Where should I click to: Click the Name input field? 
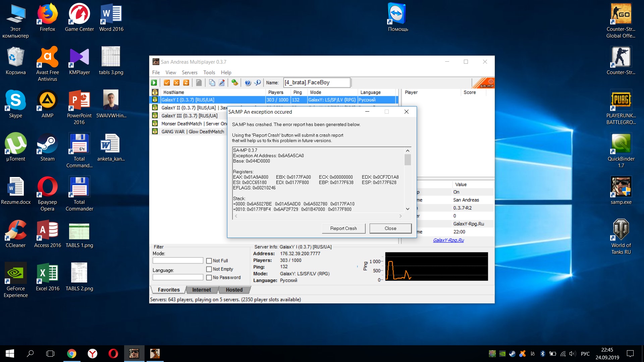(x=316, y=83)
